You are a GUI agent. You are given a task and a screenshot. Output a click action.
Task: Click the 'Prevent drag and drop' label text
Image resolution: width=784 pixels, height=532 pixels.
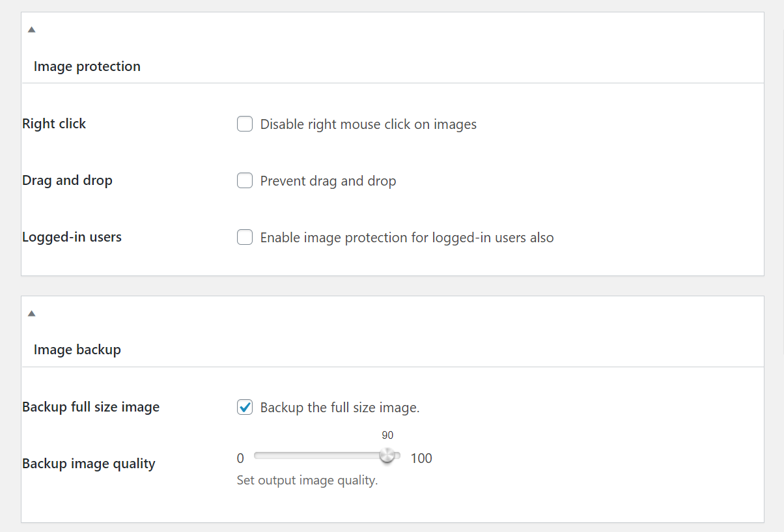coord(328,181)
